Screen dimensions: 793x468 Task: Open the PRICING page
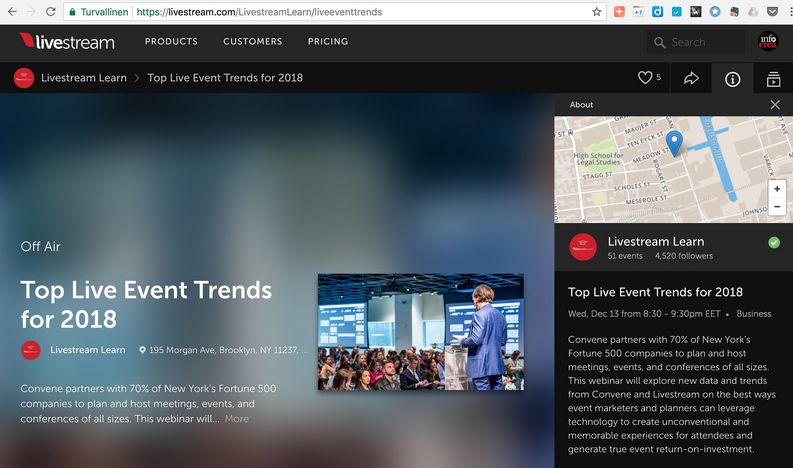(328, 41)
